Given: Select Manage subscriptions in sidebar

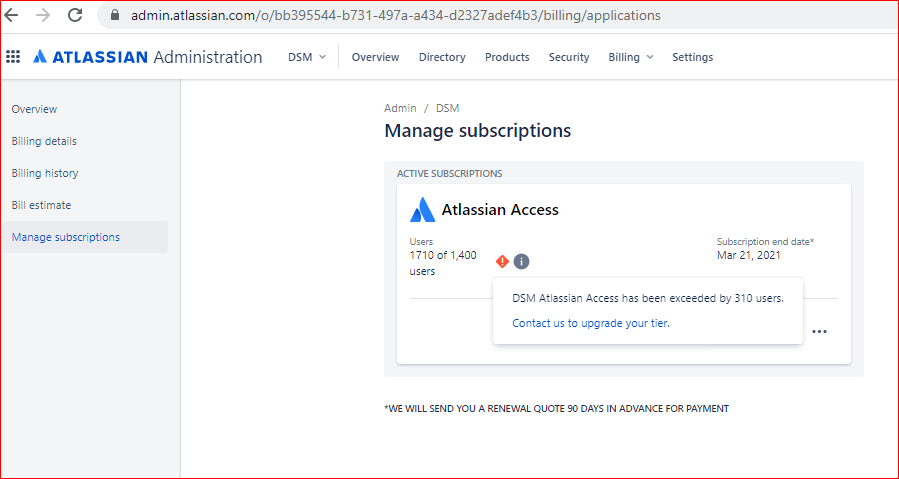Looking at the screenshot, I should coord(85,237).
